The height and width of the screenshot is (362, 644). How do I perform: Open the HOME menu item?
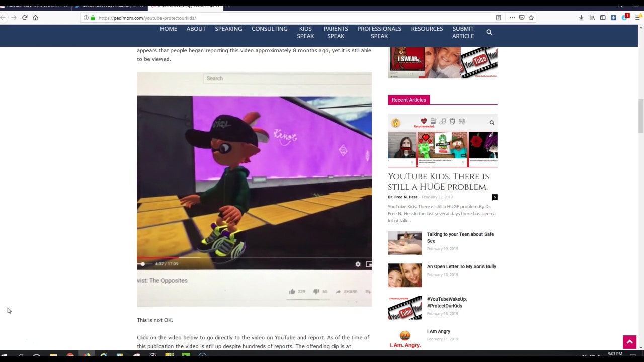(169, 29)
